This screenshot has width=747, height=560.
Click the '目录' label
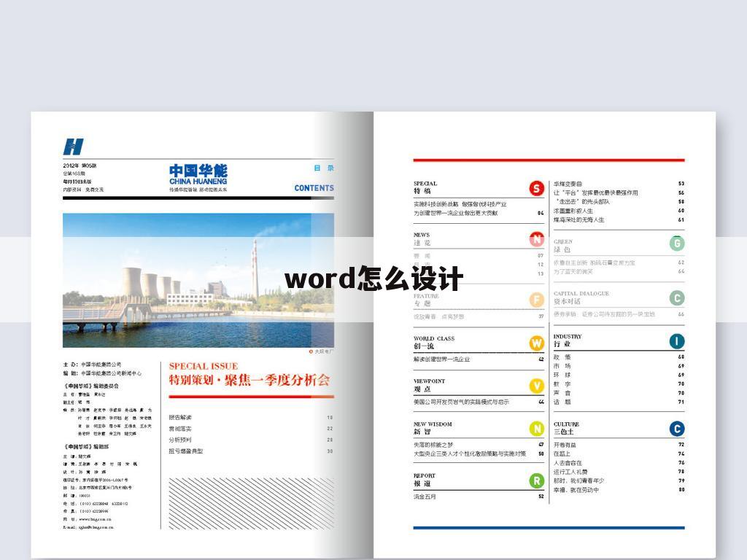tap(324, 168)
